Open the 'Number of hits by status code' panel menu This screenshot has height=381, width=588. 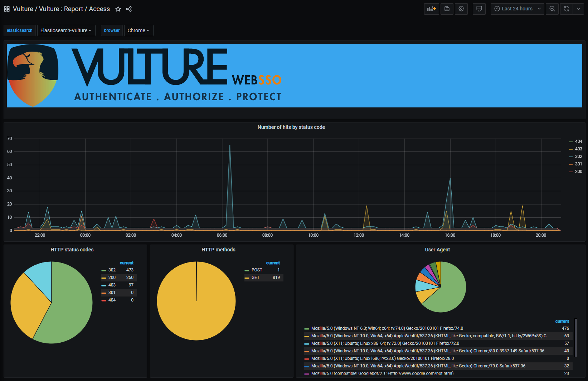click(x=291, y=127)
